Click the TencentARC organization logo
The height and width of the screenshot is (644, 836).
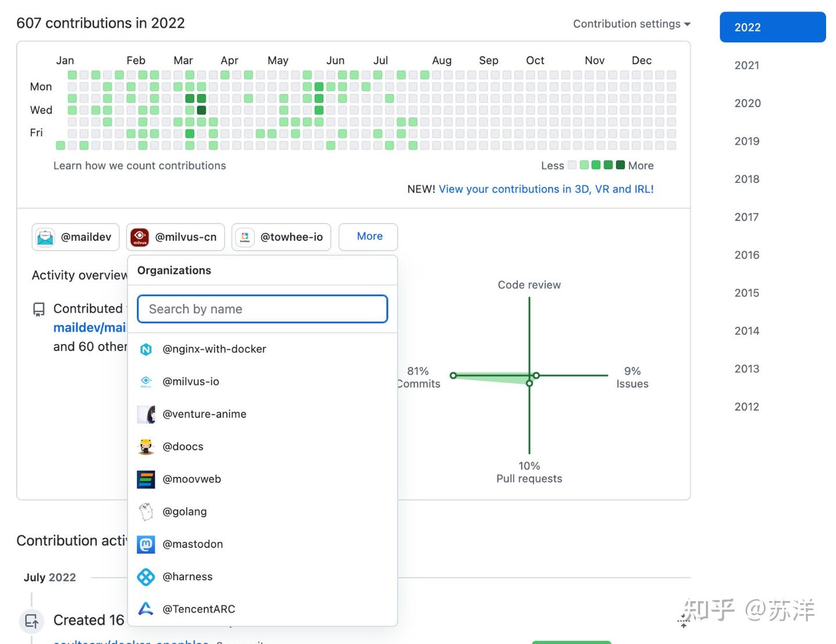(x=146, y=609)
